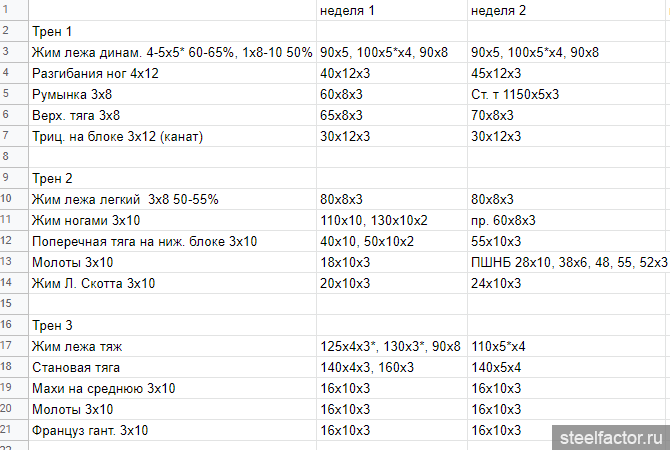Image resolution: width=670 pixels, height=450 pixels.
Task: Select the 'Становая тяга' cell
Action: (170, 367)
